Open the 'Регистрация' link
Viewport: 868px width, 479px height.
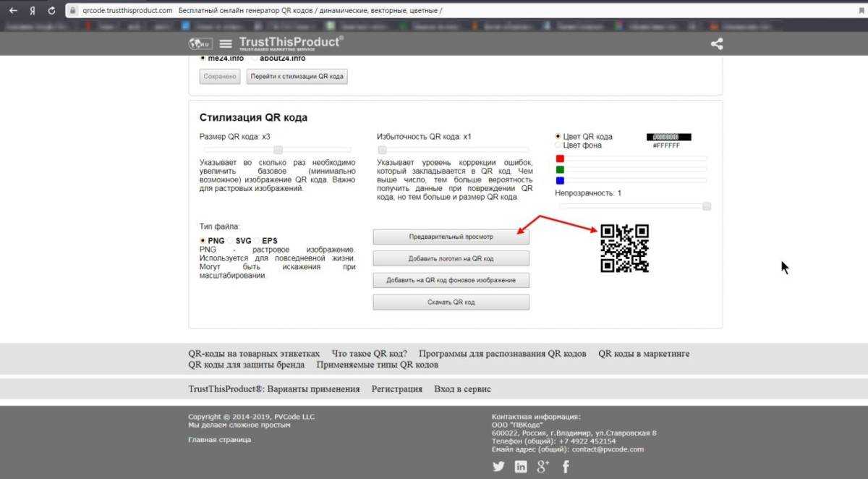point(396,389)
